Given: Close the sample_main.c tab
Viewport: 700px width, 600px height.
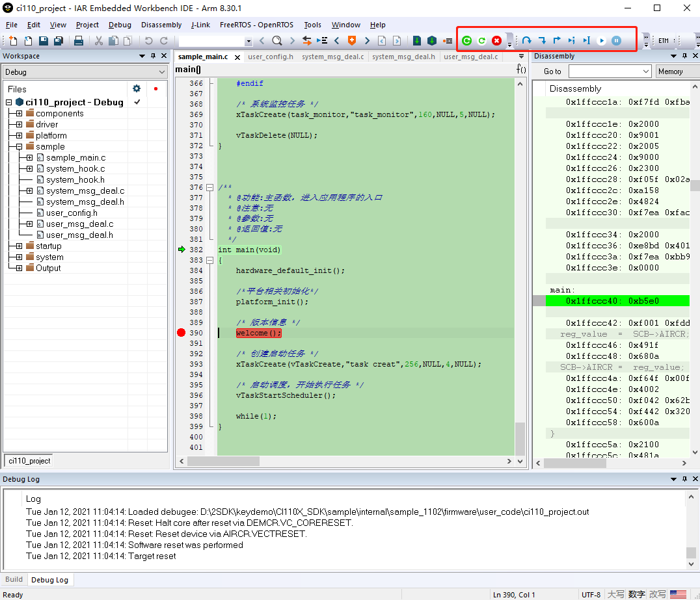Looking at the screenshot, I should tap(237, 57).
